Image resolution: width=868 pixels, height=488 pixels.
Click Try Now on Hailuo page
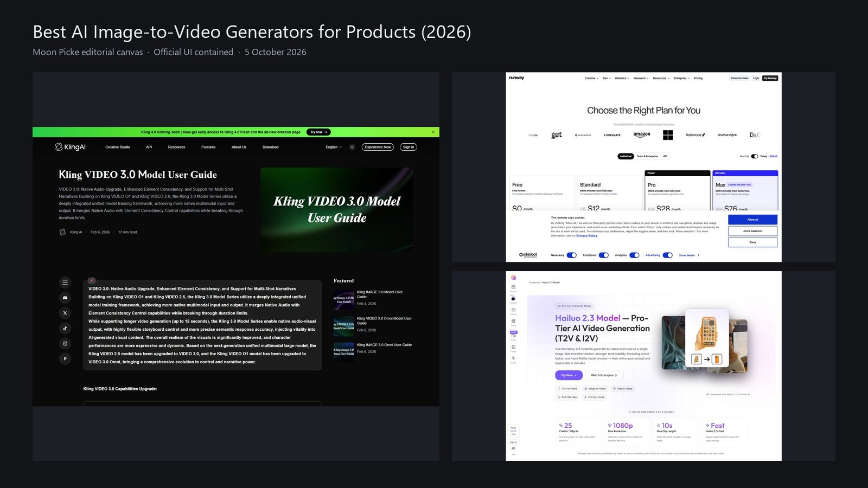[569, 375]
